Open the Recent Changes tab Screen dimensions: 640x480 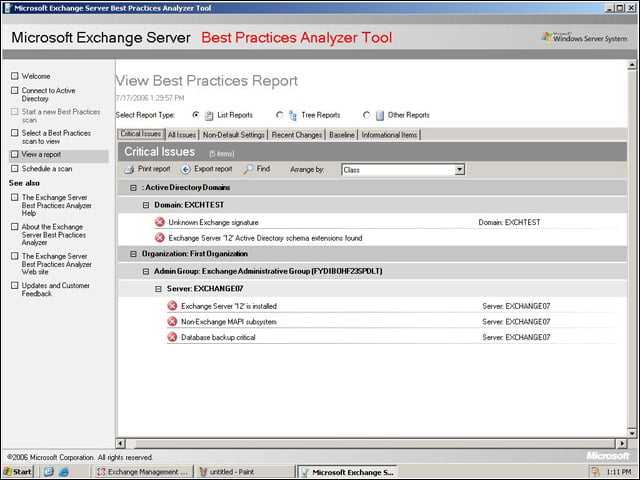tap(297, 134)
